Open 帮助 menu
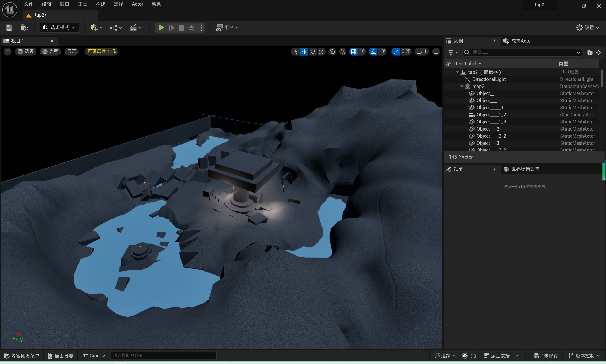This screenshot has width=606, height=364. coord(156,4)
